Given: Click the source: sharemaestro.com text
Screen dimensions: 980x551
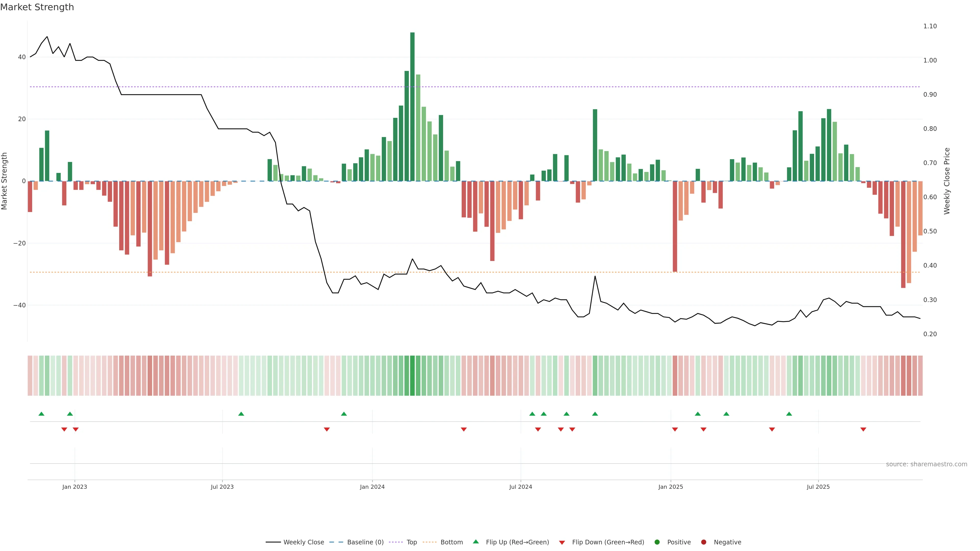Looking at the screenshot, I should click(x=926, y=464).
